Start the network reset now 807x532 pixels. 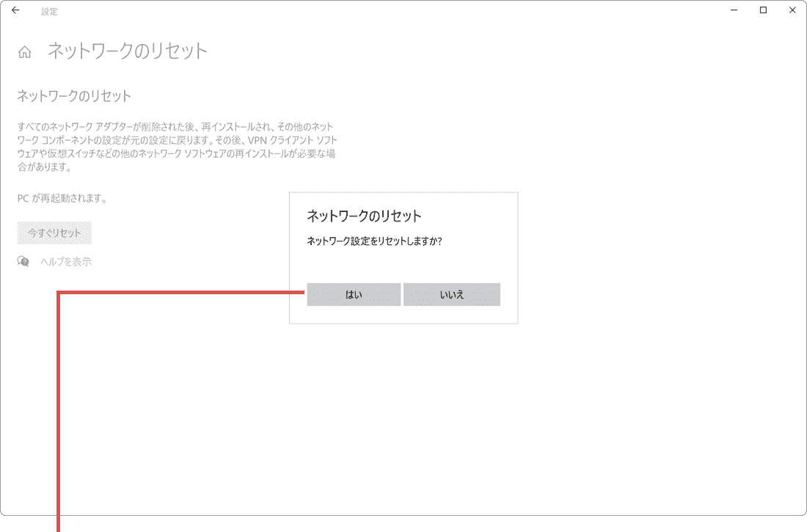[54, 233]
